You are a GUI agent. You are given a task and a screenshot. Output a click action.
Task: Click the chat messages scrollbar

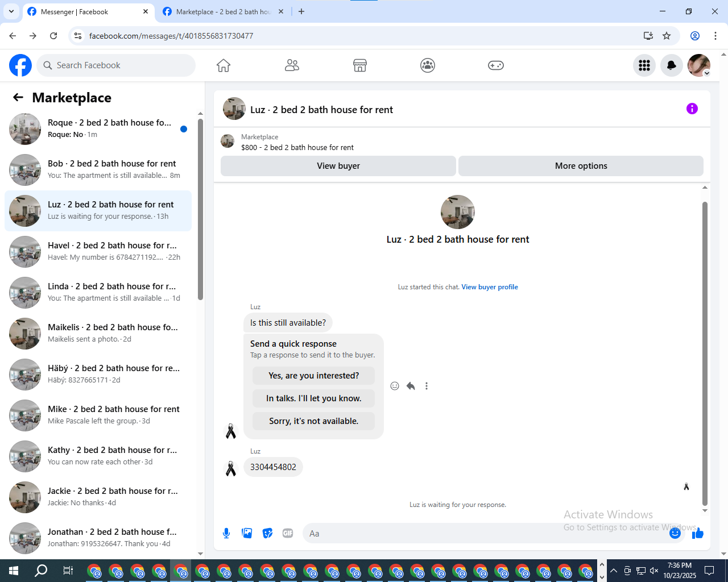(705, 352)
